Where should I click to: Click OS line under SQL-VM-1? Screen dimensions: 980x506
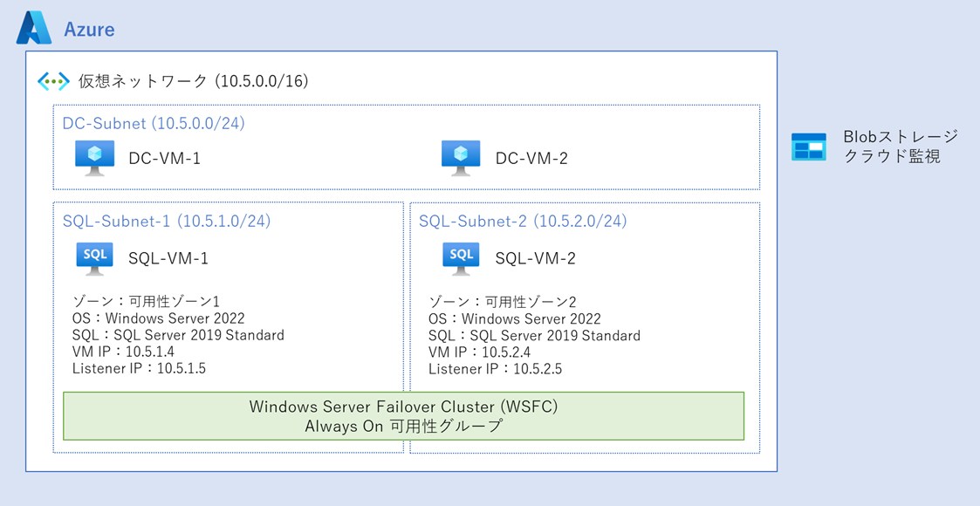pyautogui.click(x=158, y=318)
